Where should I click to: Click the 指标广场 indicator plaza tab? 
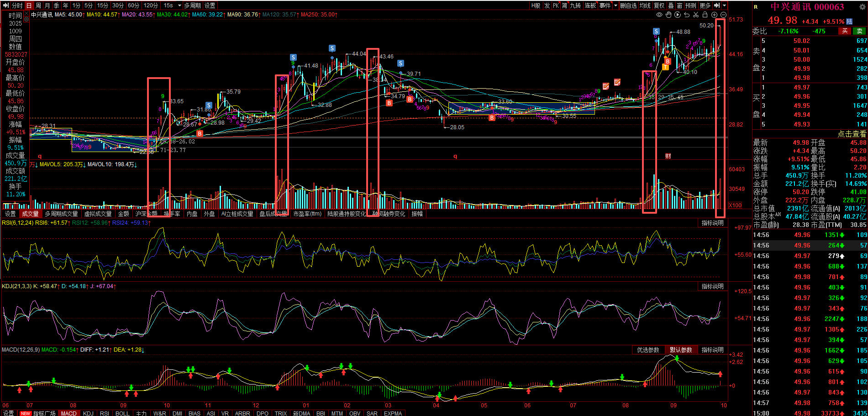pos(44,413)
